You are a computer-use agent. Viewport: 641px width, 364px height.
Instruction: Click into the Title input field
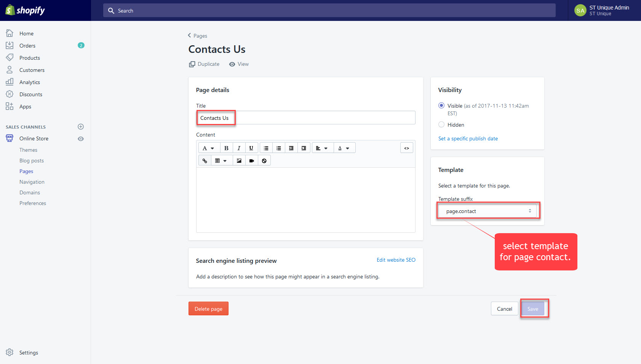click(305, 118)
